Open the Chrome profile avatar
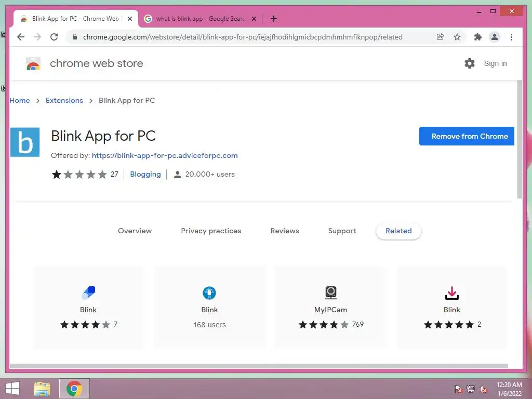 [x=495, y=37]
